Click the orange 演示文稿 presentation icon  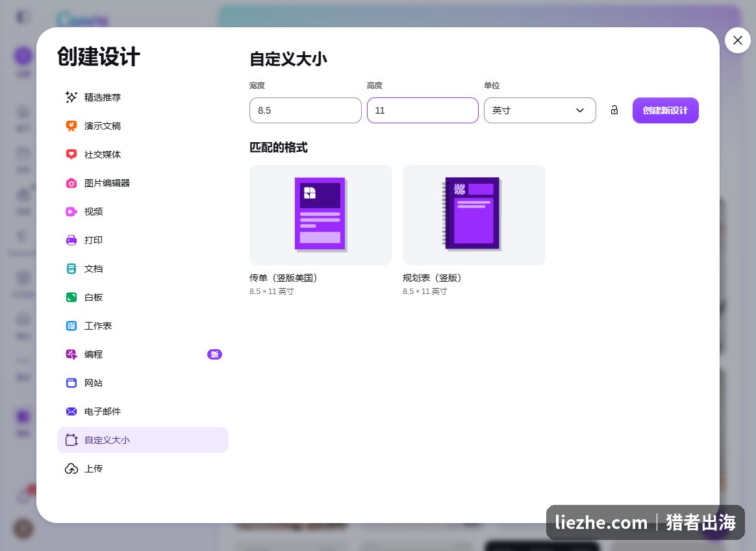tap(71, 126)
